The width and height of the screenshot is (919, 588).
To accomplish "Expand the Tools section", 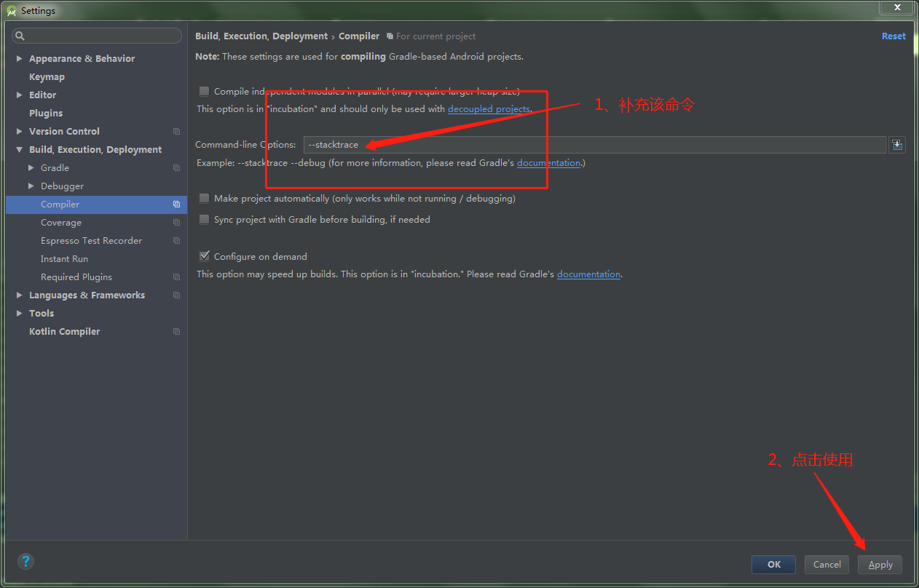I will [20, 313].
